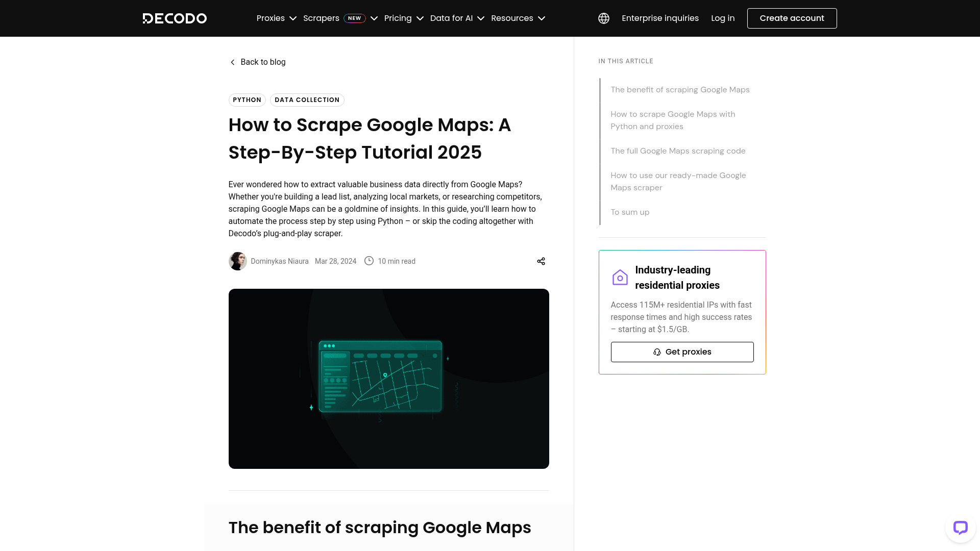Expand the Resources dropdown chevron

coord(542,18)
